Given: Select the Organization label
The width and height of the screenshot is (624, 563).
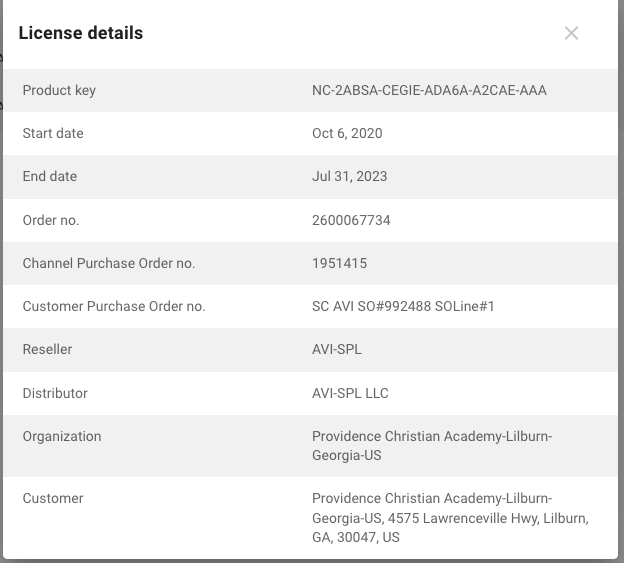Looking at the screenshot, I should tap(62, 436).
